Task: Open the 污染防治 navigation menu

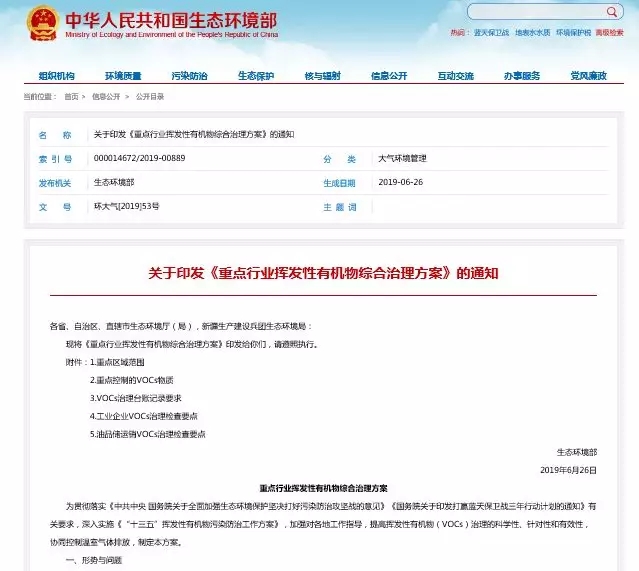Action: (x=189, y=76)
